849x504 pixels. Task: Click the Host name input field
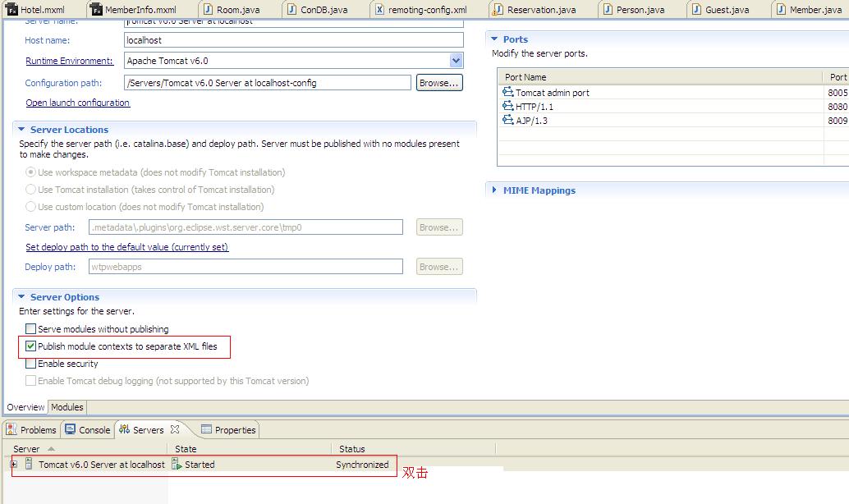(x=293, y=40)
